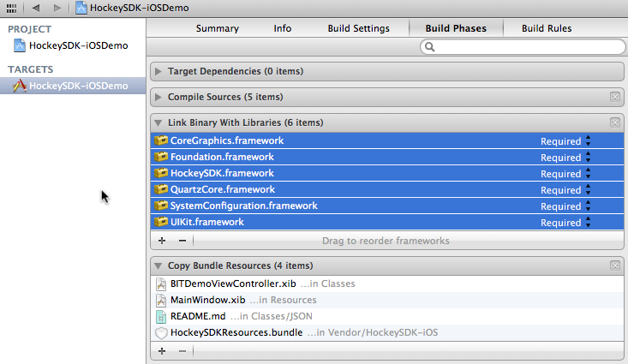Switch to the Build Settings tab

tap(358, 28)
